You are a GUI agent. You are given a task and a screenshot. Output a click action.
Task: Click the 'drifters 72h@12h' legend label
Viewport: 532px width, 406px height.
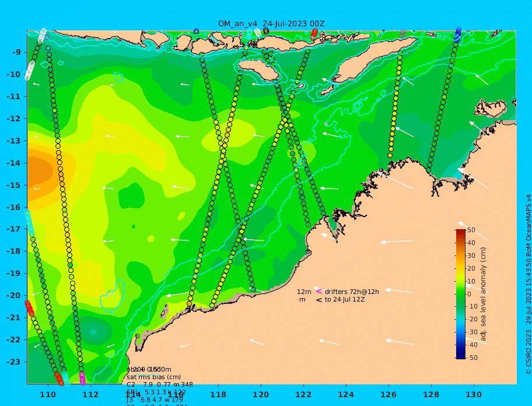352,292
